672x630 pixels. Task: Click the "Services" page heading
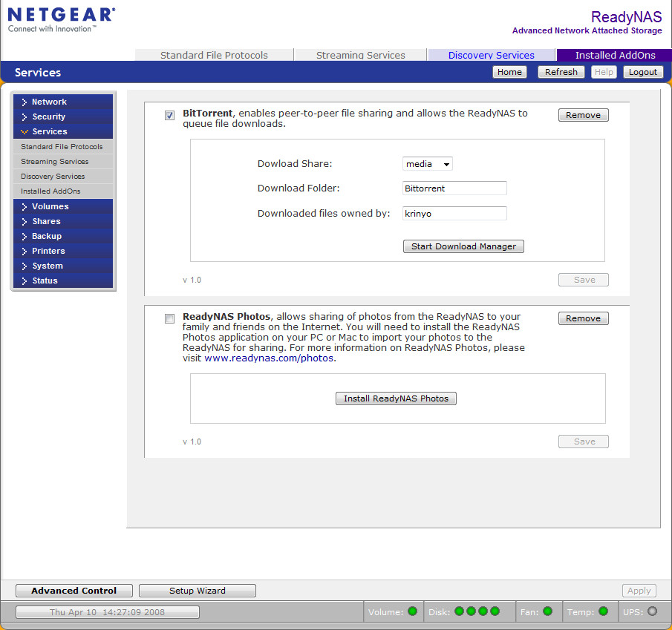click(38, 73)
